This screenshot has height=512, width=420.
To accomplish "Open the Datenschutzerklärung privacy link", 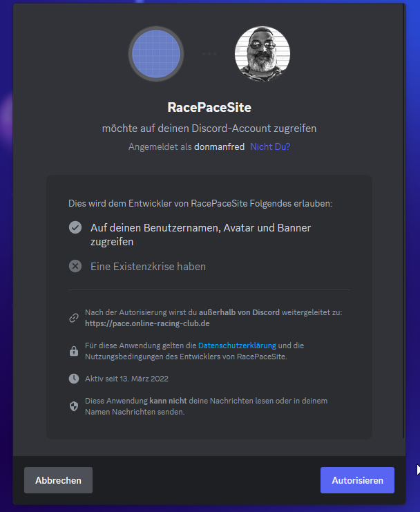I will pyautogui.click(x=237, y=345).
